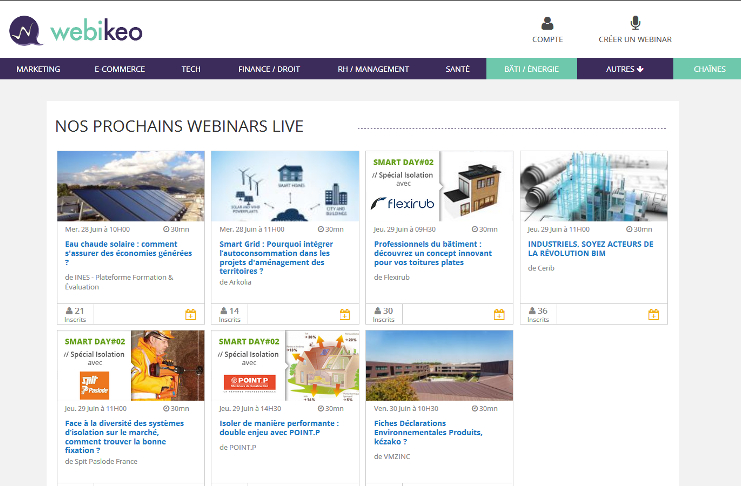The image size is (741, 486).
Task: Click the Compte label
Action: click(547, 40)
